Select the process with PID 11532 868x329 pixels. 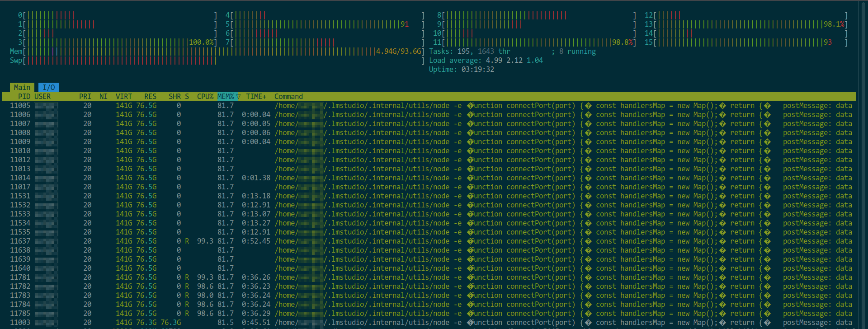coord(429,205)
